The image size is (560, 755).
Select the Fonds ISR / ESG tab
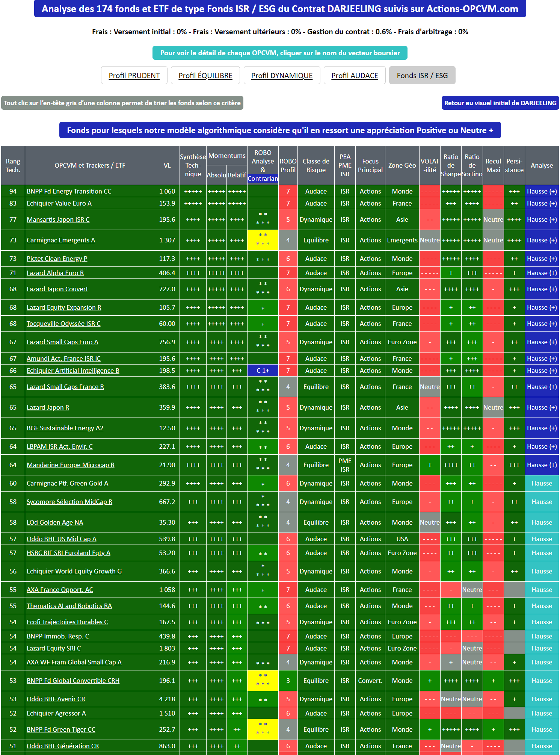[422, 76]
